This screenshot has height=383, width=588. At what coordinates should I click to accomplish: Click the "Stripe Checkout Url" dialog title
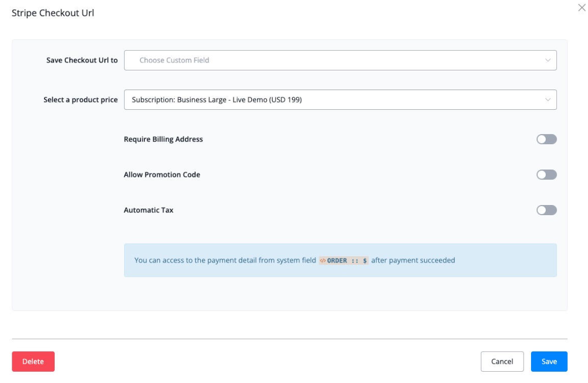(53, 14)
